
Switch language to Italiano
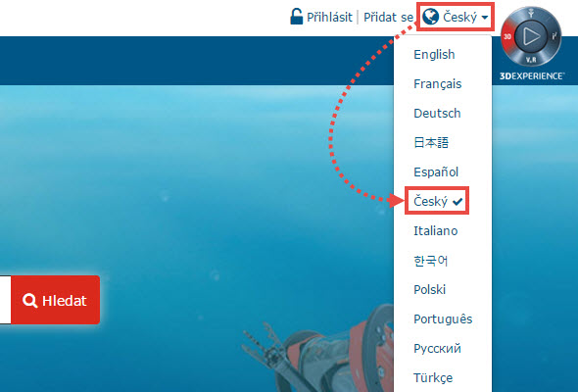435,231
